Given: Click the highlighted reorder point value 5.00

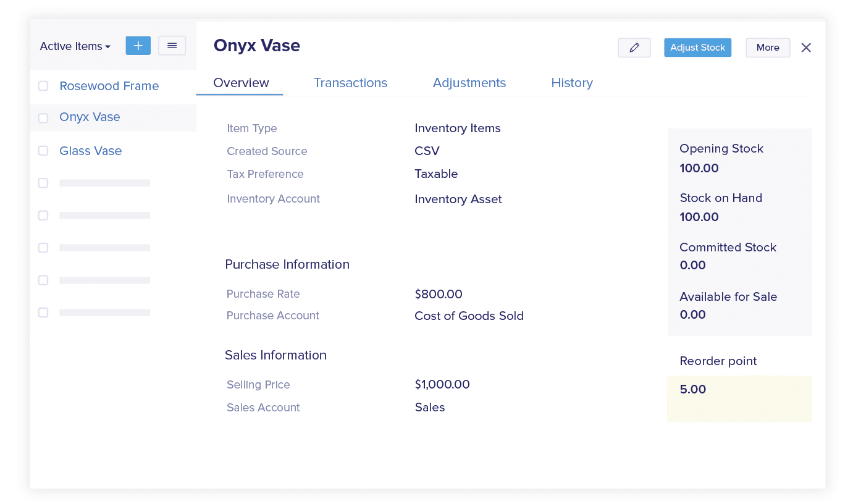Looking at the screenshot, I should [x=692, y=390].
